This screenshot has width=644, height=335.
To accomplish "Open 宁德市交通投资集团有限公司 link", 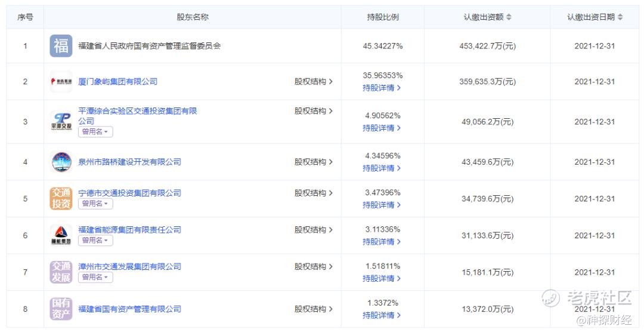I will click(x=130, y=193).
